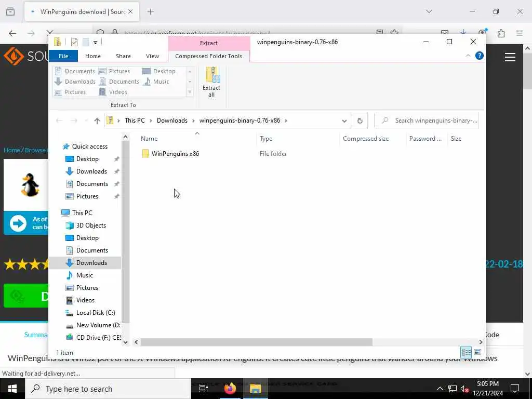The height and width of the screenshot is (399, 532).
Task: Open Firefox from the taskbar
Action: coord(230,389)
